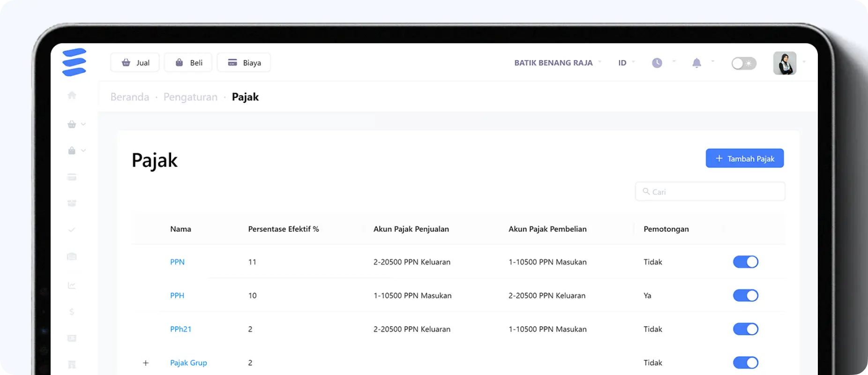Open notifications bell icon
Viewport: 868px width, 375px height.
[697, 63]
